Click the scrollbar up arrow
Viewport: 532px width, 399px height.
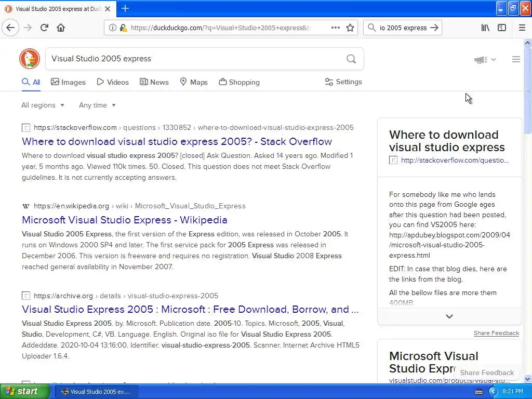click(527, 43)
